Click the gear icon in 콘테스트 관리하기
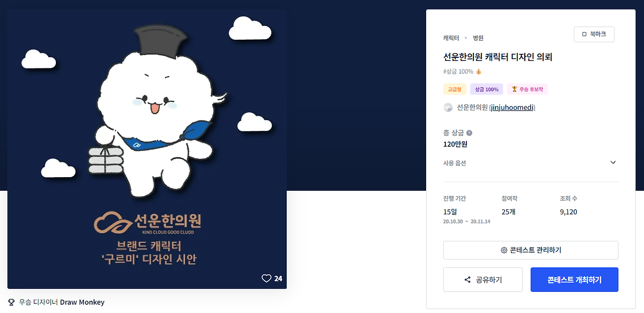644x313 pixels. [x=504, y=250]
